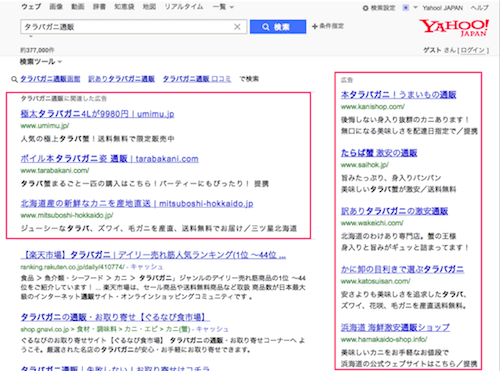Switch to the 辞書 tab
Viewport: 500px width, 371px height.
[99, 7]
